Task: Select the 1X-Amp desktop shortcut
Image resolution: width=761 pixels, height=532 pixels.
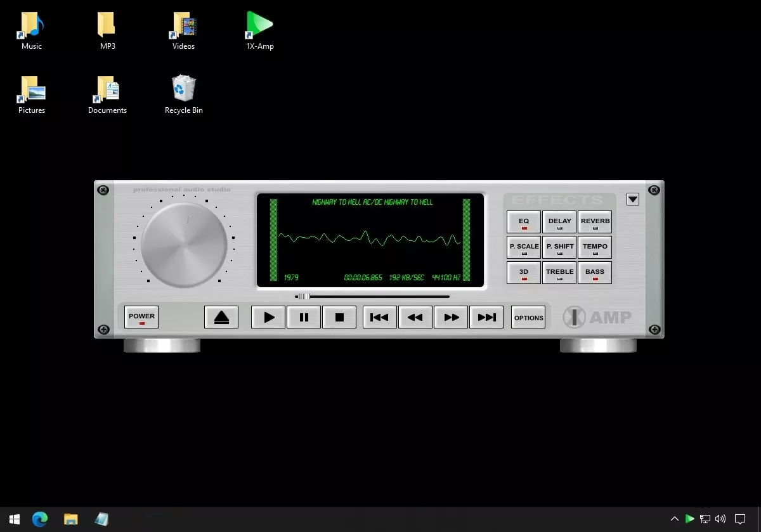Action: pos(259,30)
